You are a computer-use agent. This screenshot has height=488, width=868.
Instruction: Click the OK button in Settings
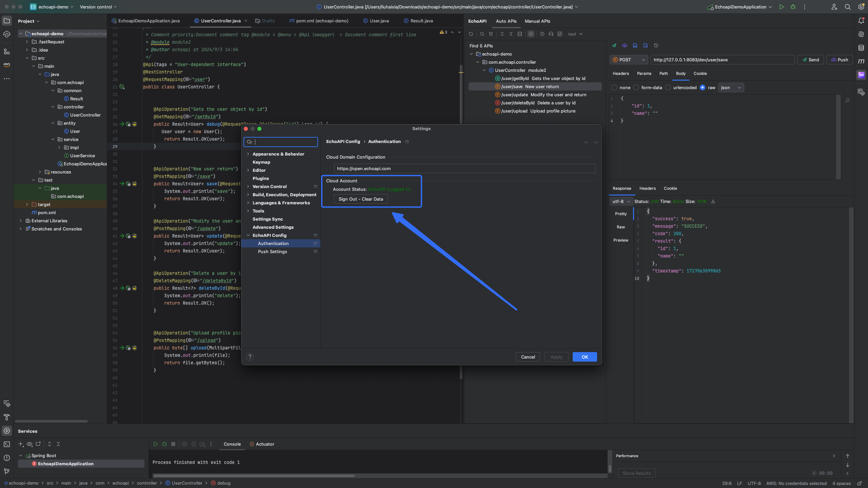(x=585, y=357)
